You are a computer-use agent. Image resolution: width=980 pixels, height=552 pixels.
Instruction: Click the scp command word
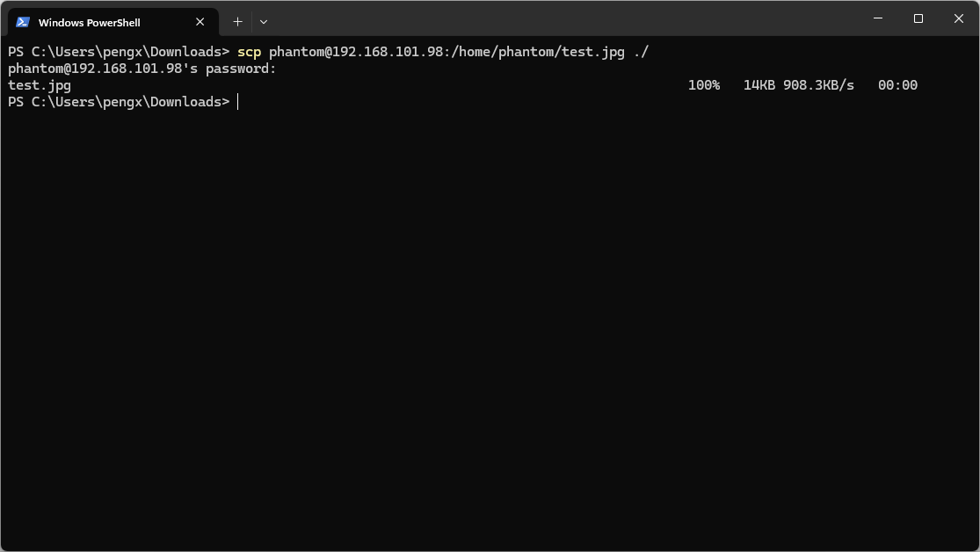249,52
